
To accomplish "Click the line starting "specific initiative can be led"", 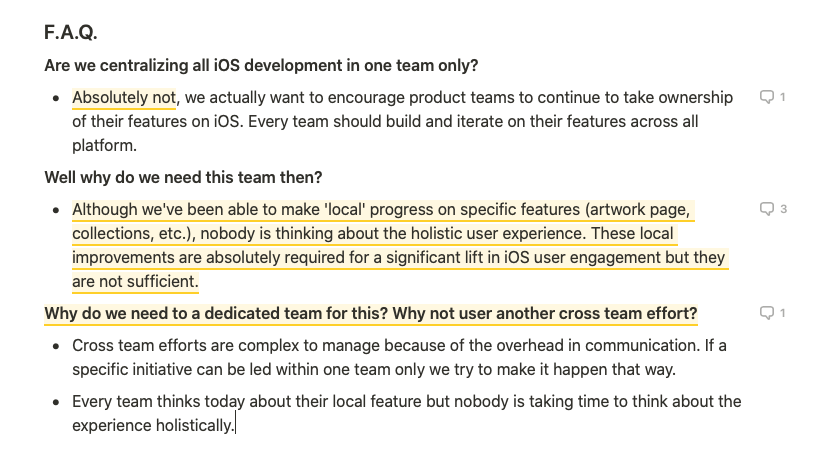I will pyautogui.click(x=374, y=369).
